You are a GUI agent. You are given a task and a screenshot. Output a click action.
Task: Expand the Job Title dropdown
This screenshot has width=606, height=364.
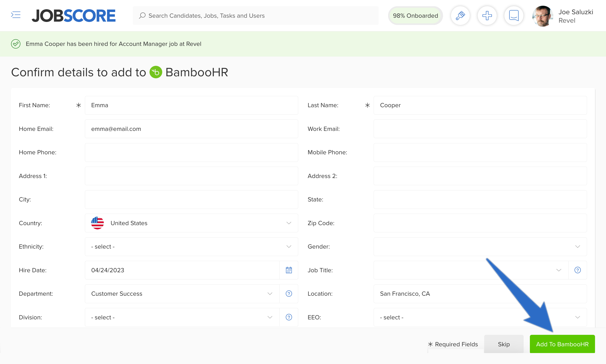point(471,270)
